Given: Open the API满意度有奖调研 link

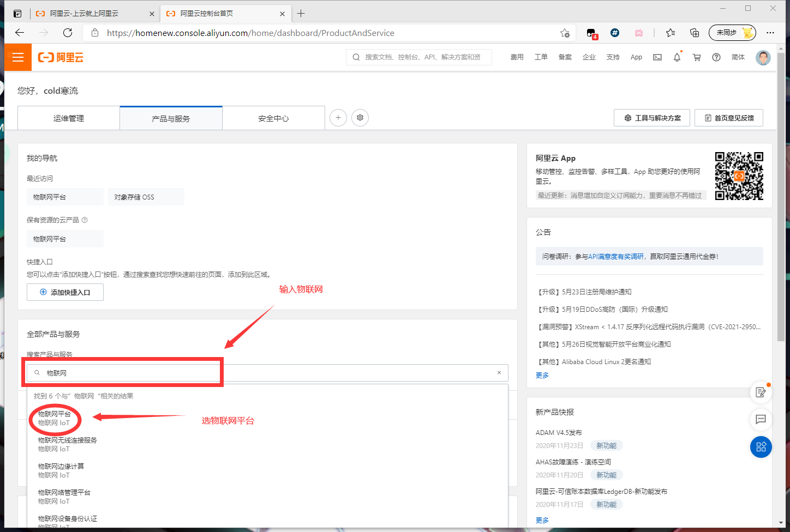Looking at the screenshot, I should (x=616, y=256).
